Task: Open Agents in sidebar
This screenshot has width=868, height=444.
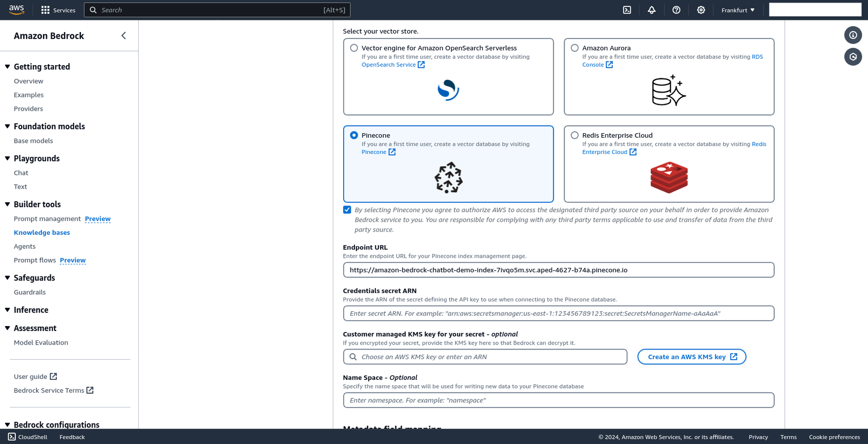Action: click(24, 247)
